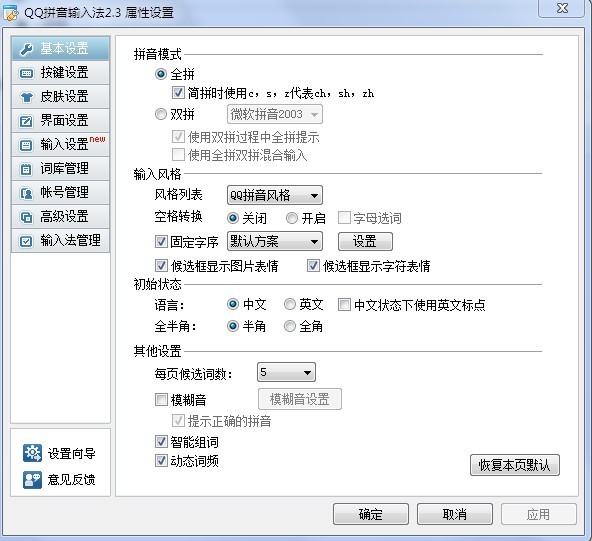The image size is (592, 541).
Task: Click the 恢复本页默认 button
Action: (515, 465)
